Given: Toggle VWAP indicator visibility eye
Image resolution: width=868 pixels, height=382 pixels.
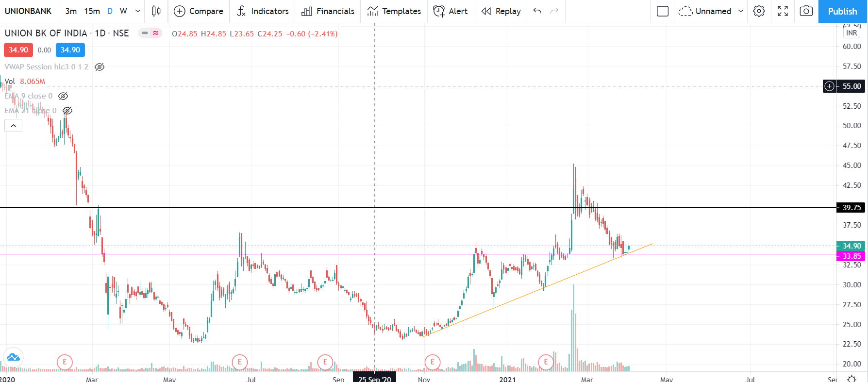Looking at the screenshot, I should click(x=100, y=67).
